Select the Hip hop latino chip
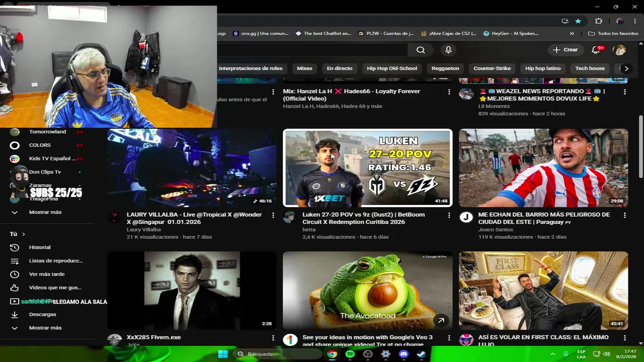Image resolution: width=644 pixels, height=362 pixels. [x=543, y=68]
